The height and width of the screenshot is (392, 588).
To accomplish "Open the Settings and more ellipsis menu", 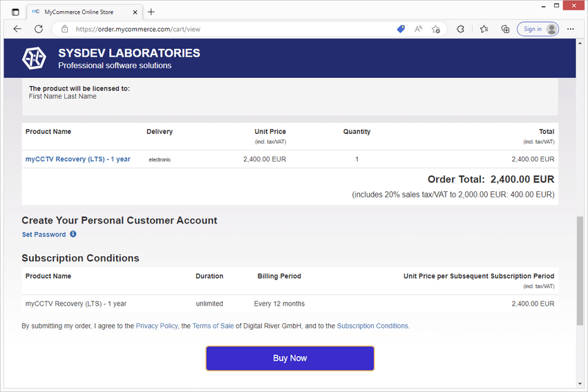I will (571, 29).
